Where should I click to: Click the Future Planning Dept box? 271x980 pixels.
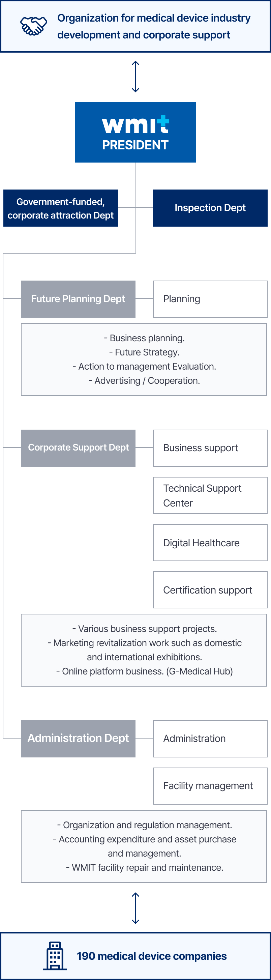click(78, 299)
